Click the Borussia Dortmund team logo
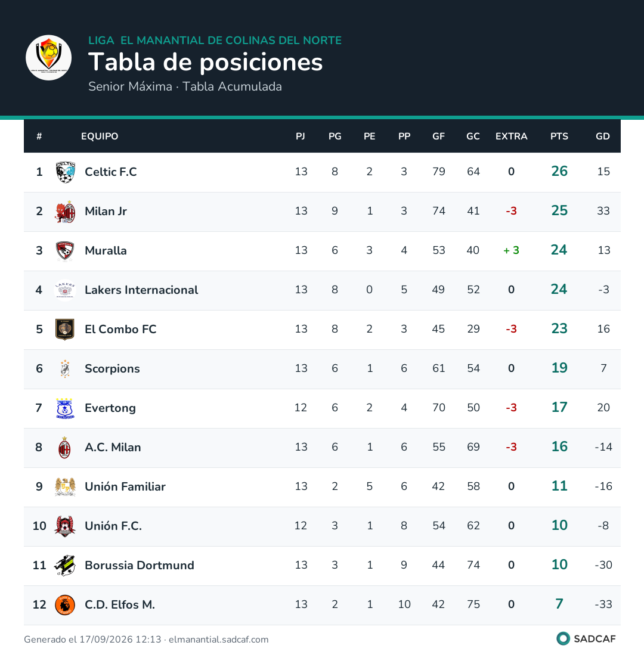The image size is (644, 670). click(65, 565)
